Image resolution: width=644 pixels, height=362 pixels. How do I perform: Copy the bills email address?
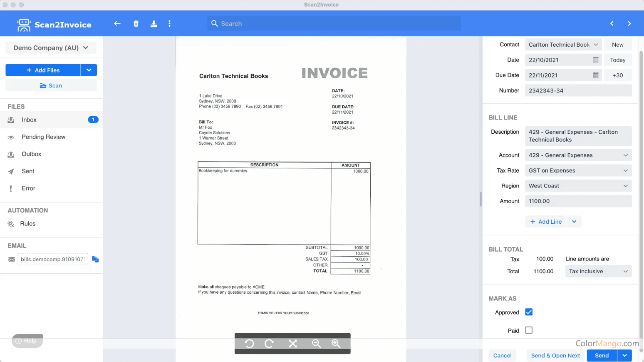click(x=95, y=259)
